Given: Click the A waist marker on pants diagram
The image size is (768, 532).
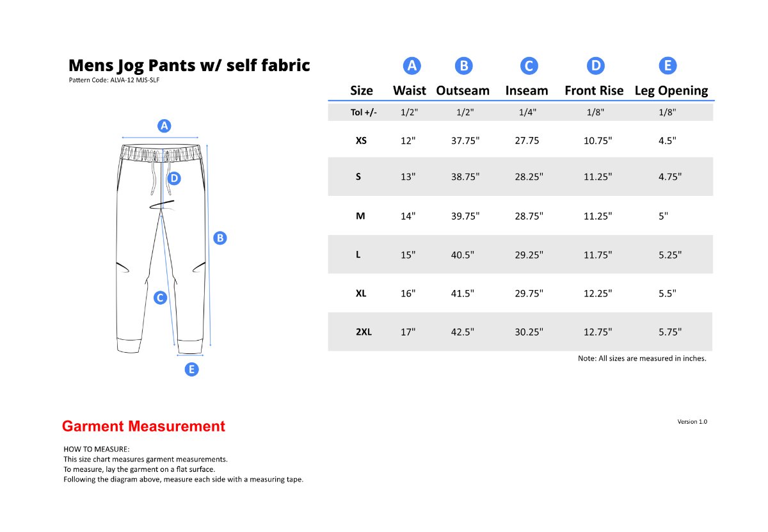Looking at the screenshot, I should [164, 125].
